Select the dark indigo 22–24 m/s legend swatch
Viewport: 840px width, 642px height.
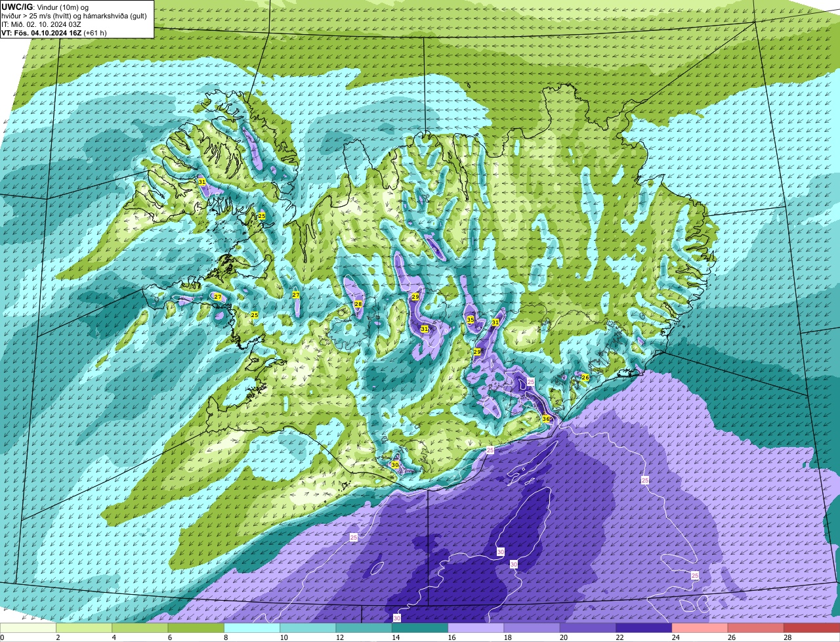(644, 628)
